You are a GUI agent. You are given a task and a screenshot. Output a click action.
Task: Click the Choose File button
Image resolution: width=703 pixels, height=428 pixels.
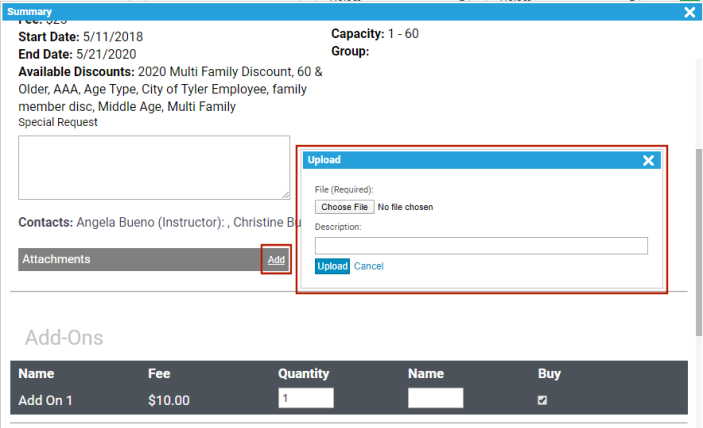pos(344,207)
